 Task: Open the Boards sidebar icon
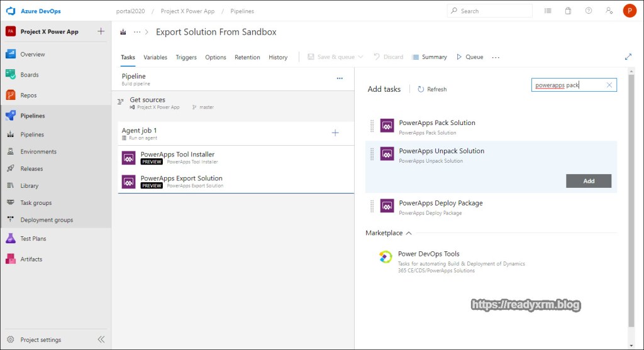pos(11,75)
